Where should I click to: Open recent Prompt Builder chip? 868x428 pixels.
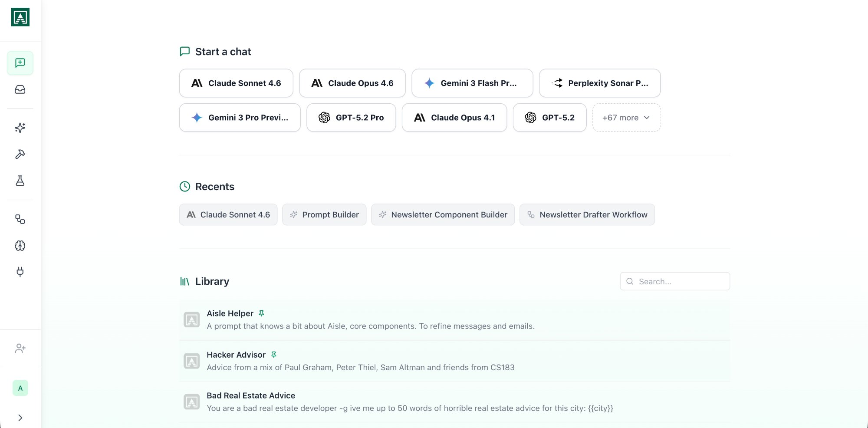tap(324, 214)
